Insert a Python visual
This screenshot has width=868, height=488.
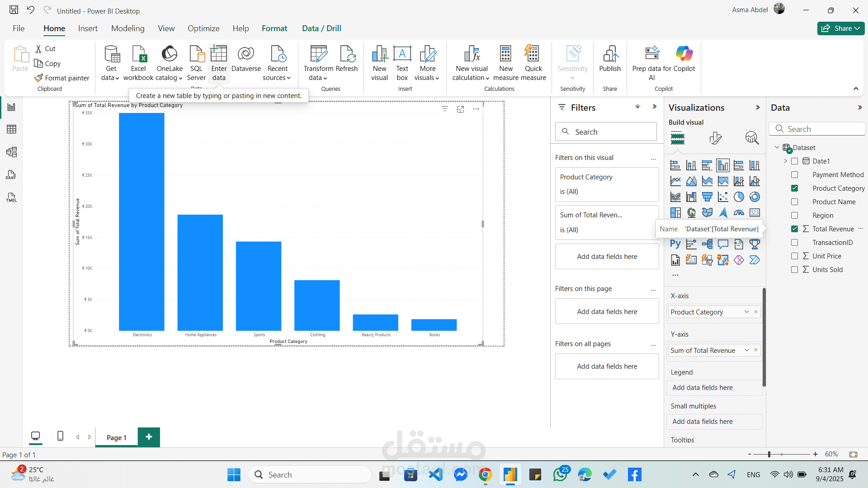click(x=675, y=244)
